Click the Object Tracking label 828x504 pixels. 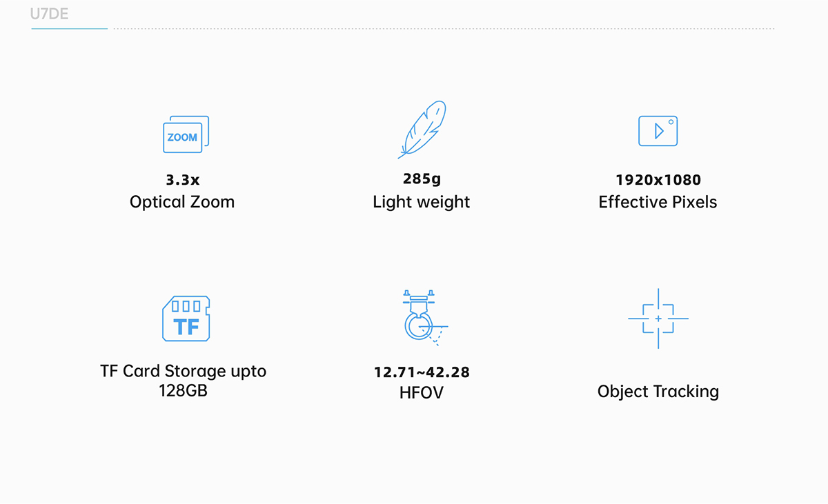click(x=658, y=392)
